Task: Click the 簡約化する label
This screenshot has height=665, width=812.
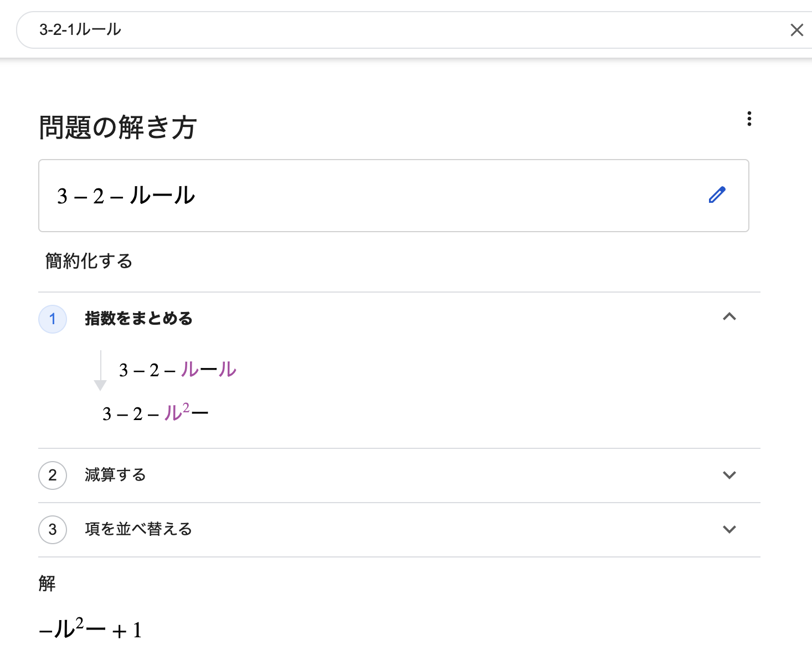Action: pyautogui.click(x=89, y=261)
